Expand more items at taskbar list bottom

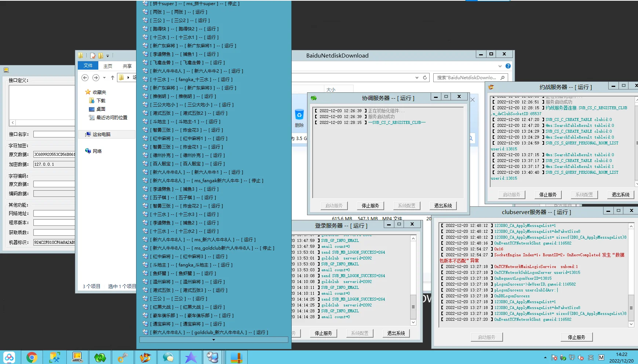coord(214,340)
